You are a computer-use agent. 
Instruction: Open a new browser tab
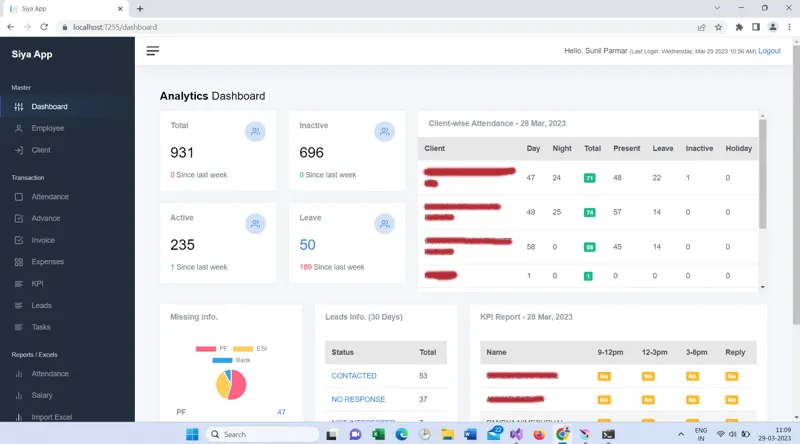(x=140, y=9)
